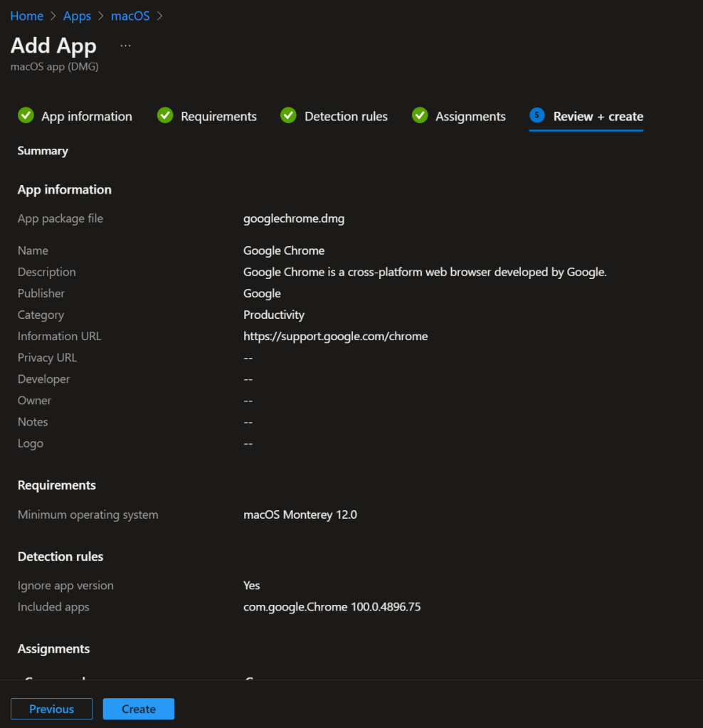Go to the Apps breadcrumb link
Image resolution: width=703 pixels, height=728 pixels.
pyautogui.click(x=77, y=16)
